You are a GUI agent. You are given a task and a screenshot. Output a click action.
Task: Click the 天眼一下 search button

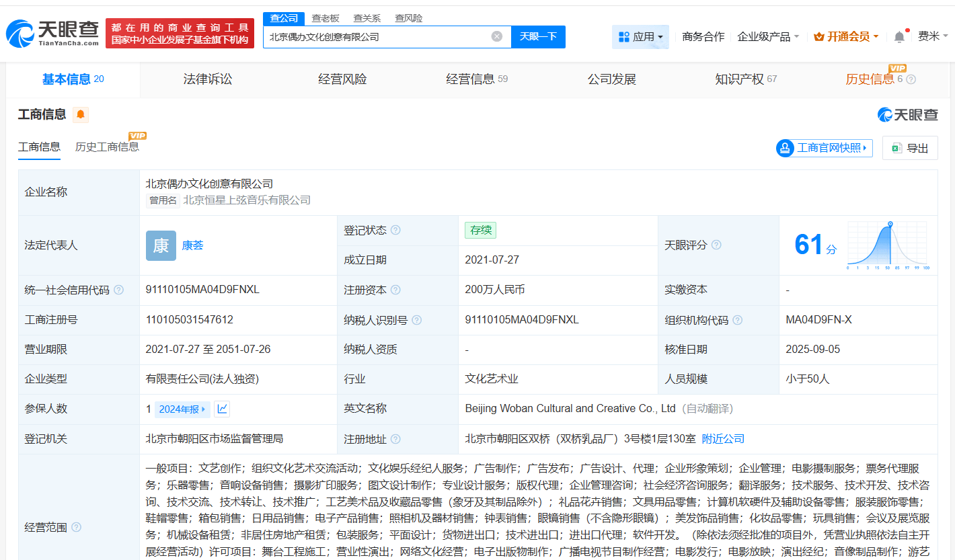538,36
